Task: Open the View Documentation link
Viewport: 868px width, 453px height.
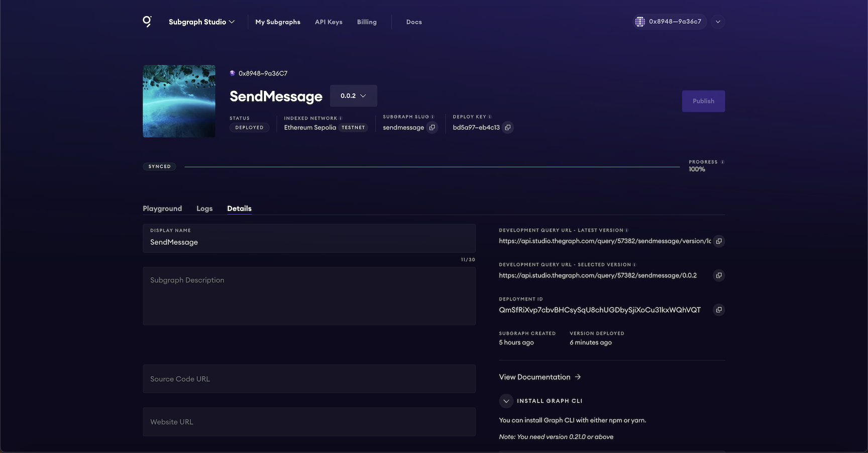Action: pyautogui.click(x=540, y=377)
